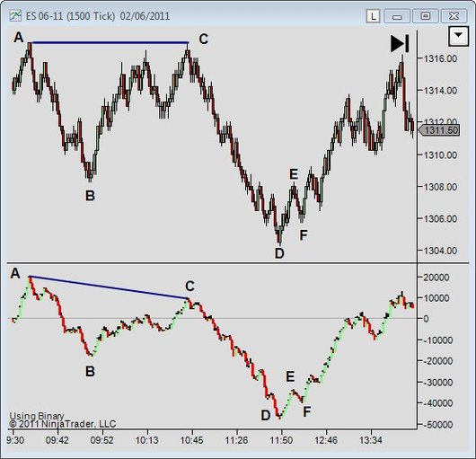
Task: Open the chart dropdown arrow at top right
Action: 458,36
